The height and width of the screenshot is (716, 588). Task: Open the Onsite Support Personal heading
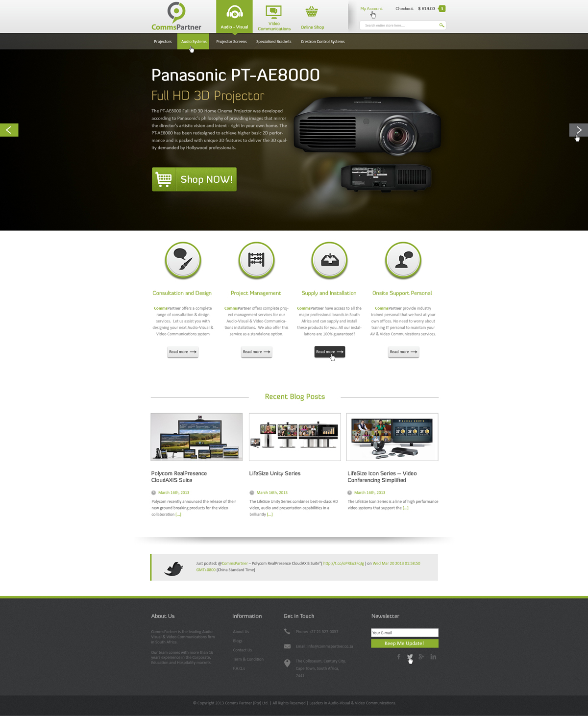[x=402, y=293]
